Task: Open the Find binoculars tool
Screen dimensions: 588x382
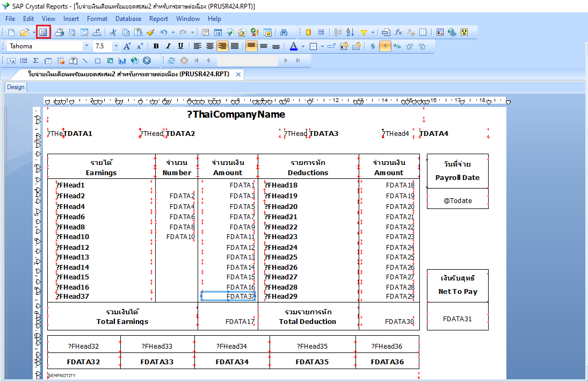Action: (284, 32)
